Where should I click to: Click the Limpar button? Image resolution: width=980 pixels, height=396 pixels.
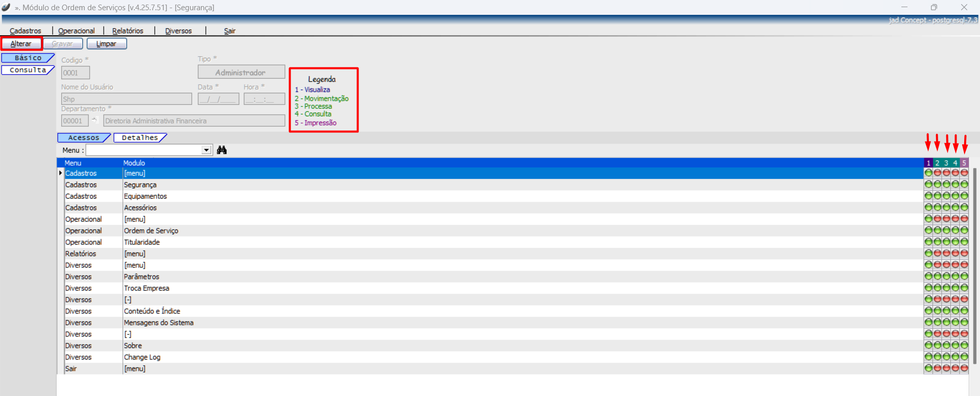[x=106, y=44]
